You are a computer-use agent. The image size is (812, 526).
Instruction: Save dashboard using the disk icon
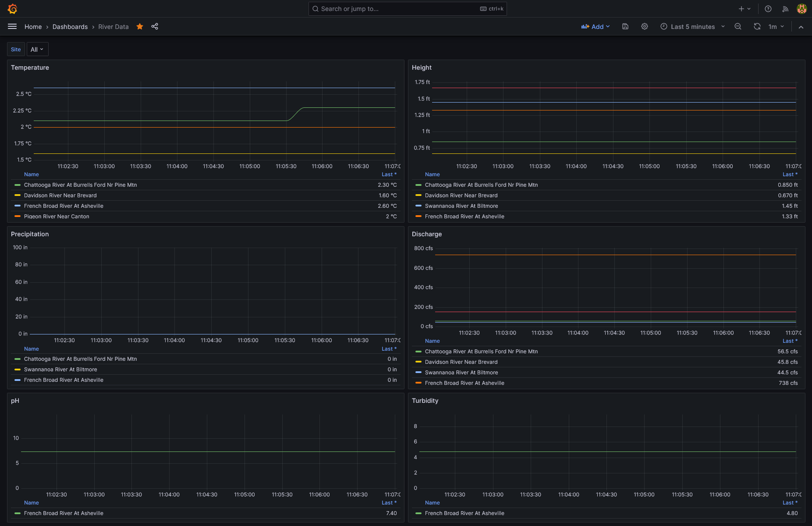(x=625, y=27)
